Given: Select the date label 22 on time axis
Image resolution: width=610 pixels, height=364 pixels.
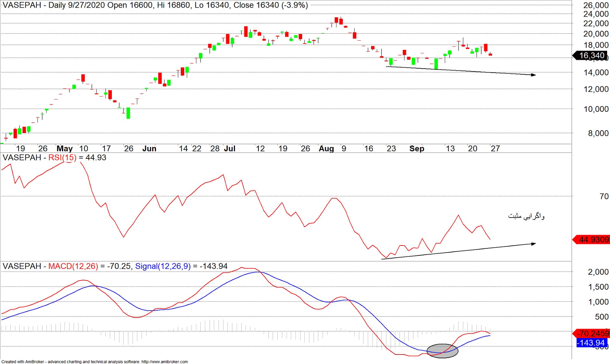Looking at the screenshot, I should point(197,149).
